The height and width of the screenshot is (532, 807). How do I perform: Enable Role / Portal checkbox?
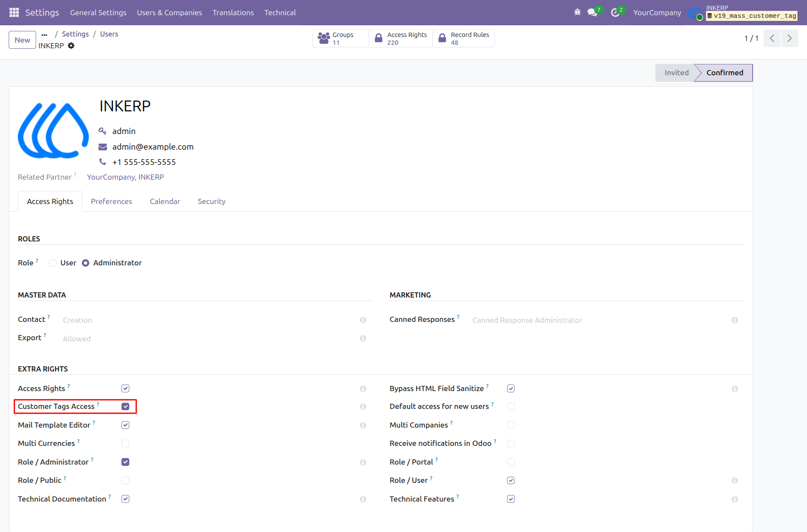click(x=511, y=462)
